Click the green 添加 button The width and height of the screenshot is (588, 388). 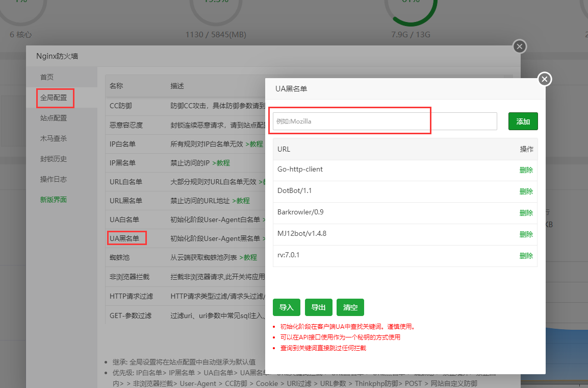523,121
